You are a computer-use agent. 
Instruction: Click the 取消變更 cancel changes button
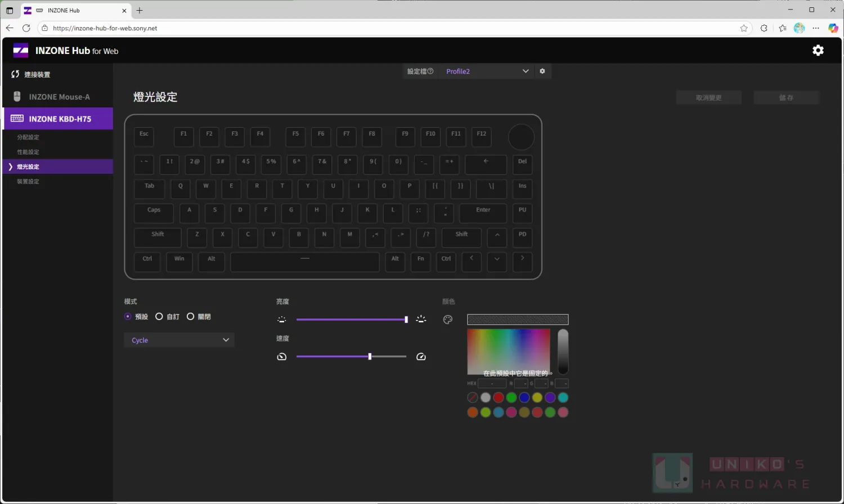coord(708,98)
